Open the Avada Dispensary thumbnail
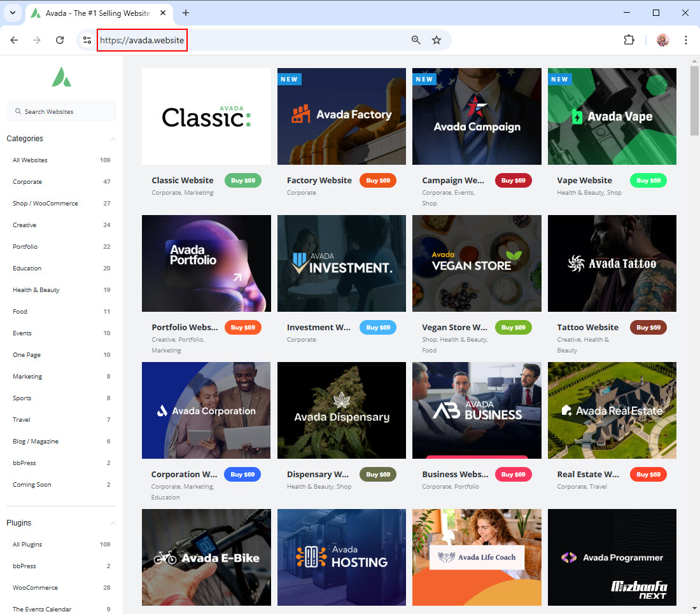This screenshot has height=614, width=700. [x=342, y=410]
